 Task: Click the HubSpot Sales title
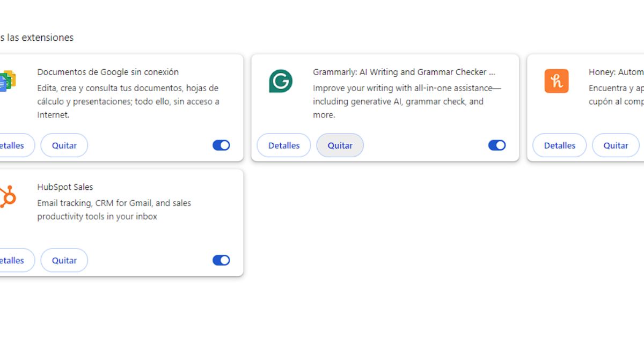65,187
